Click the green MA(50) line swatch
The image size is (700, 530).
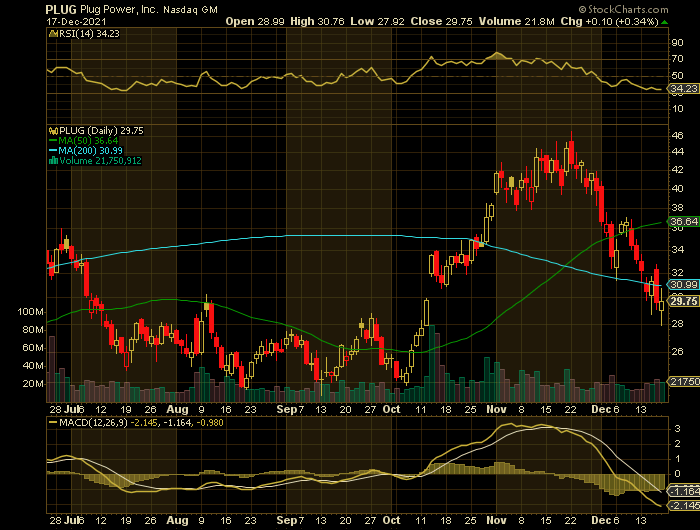[53, 141]
